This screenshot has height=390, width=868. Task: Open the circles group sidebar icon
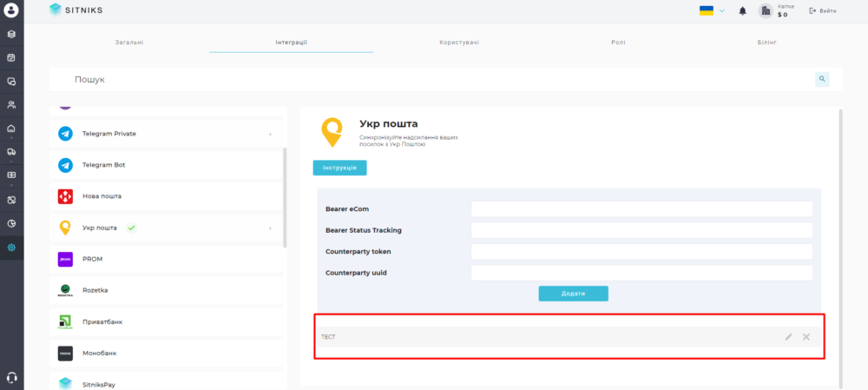(x=11, y=200)
